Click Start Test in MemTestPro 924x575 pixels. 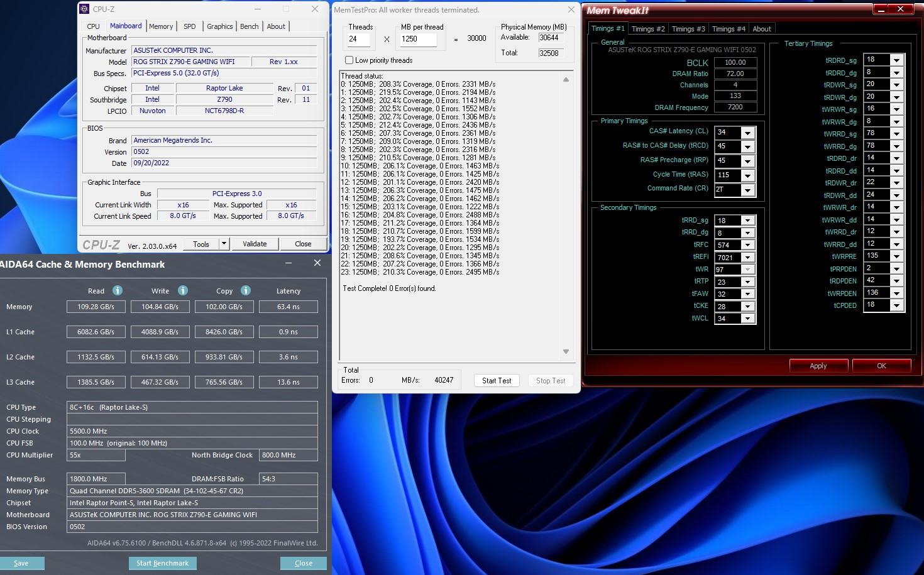coord(497,380)
